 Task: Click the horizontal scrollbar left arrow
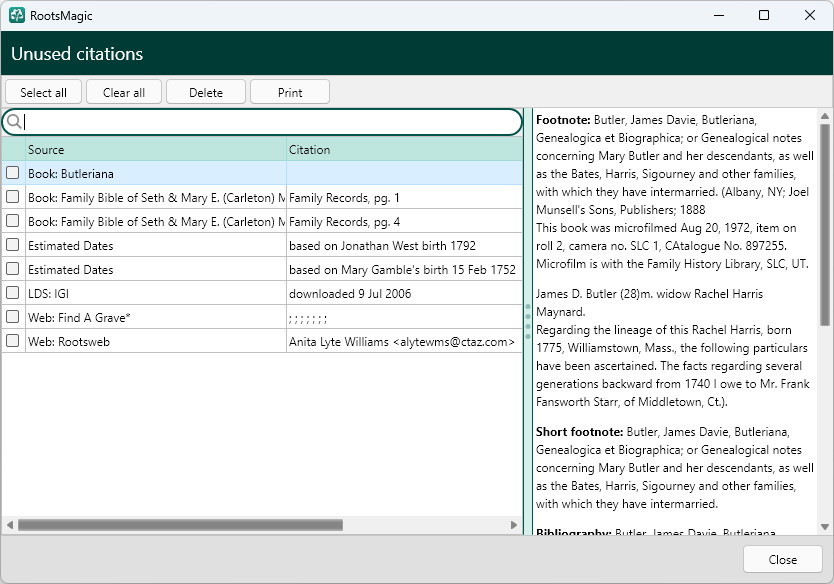10,525
